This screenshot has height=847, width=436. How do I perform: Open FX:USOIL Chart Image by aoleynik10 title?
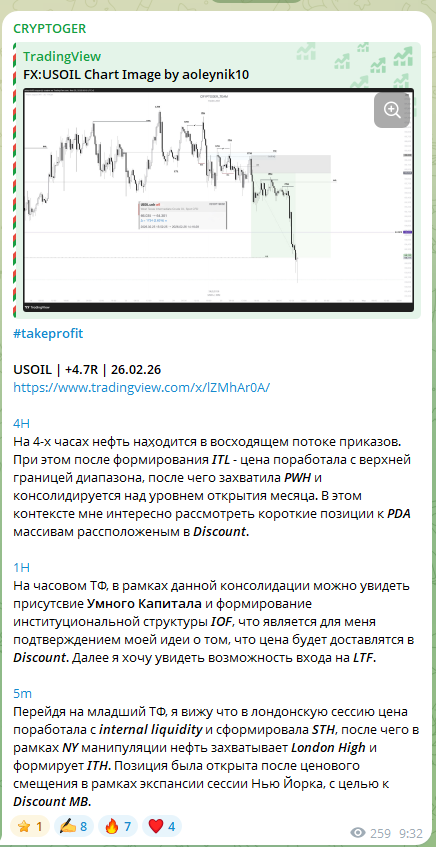coord(136,75)
